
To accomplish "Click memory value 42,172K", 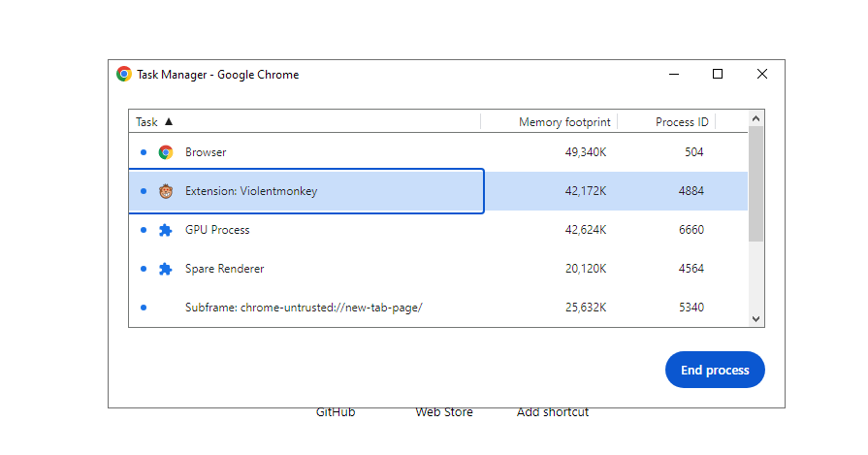I will pos(586,191).
